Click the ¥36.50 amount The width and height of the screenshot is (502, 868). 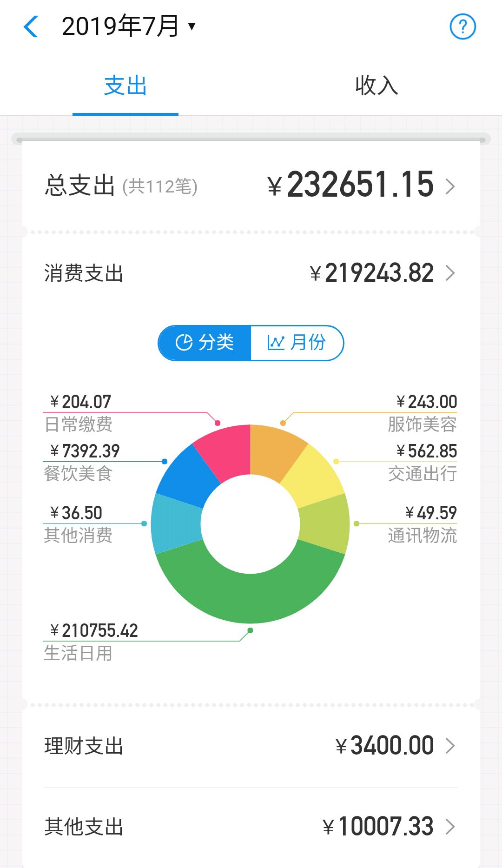click(x=76, y=513)
